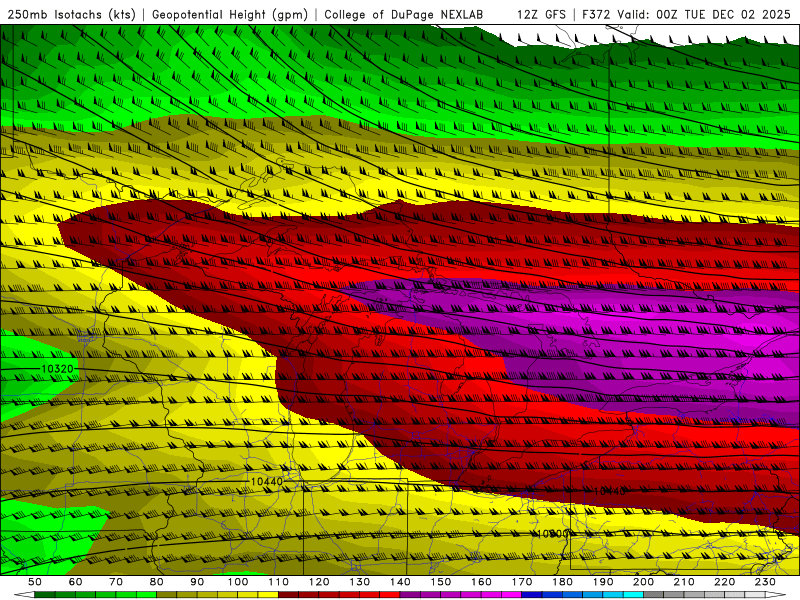Image resolution: width=800 pixels, height=600 pixels.
Task: Select the 250mb Isotachs (kts) title text
Action: 73,15
